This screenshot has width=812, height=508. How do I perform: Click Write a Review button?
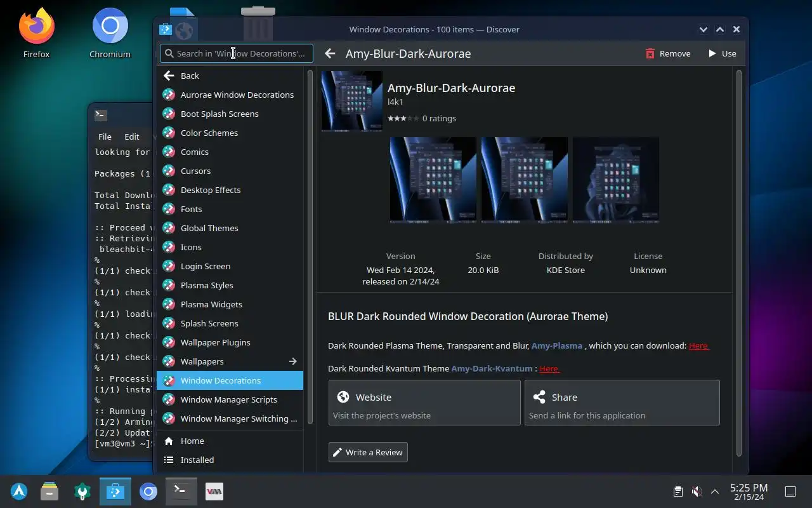pyautogui.click(x=368, y=452)
